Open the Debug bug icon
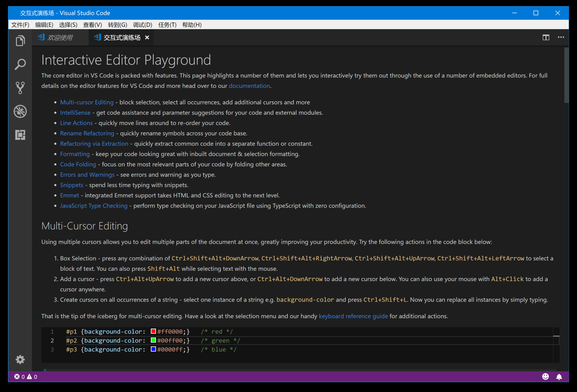The width and height of the screenshot is (577, 392). [x=20, y=111]
